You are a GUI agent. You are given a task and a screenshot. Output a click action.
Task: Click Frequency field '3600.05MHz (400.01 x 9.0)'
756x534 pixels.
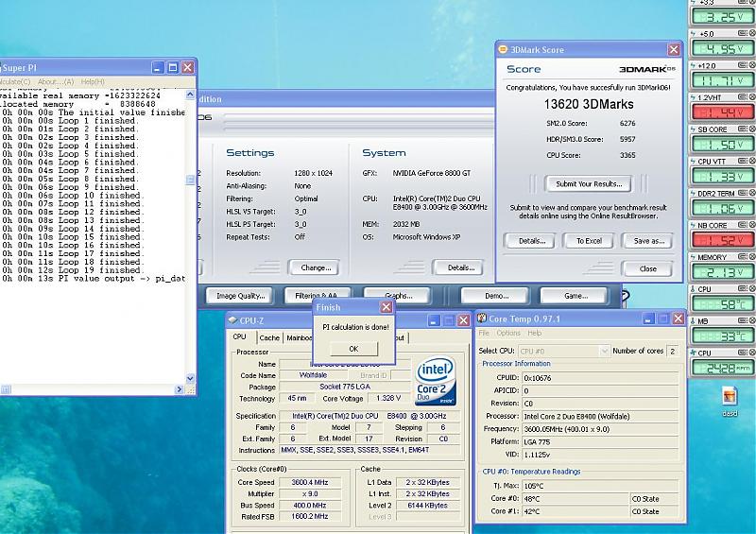pyautogui.click(x=600, y=429)
